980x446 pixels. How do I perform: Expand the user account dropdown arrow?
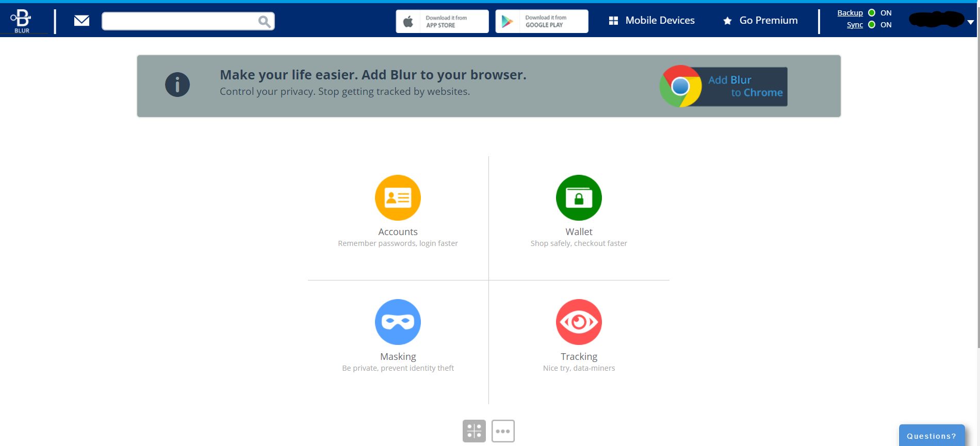tap(970, 22)
